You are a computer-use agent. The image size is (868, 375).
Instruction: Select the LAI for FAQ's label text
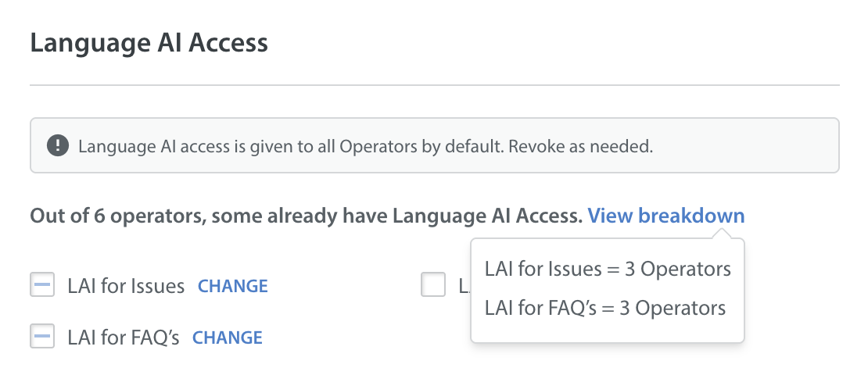tap(124, 337)
